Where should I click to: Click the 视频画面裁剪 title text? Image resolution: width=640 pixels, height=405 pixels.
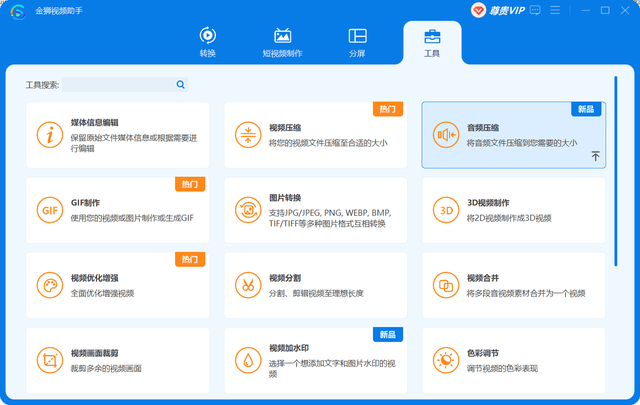(94, 353)
